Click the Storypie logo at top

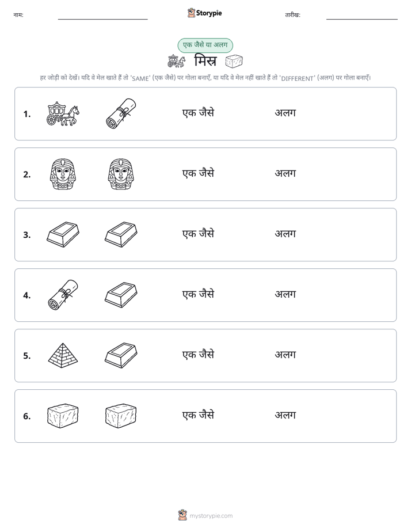tap(204, 13)
